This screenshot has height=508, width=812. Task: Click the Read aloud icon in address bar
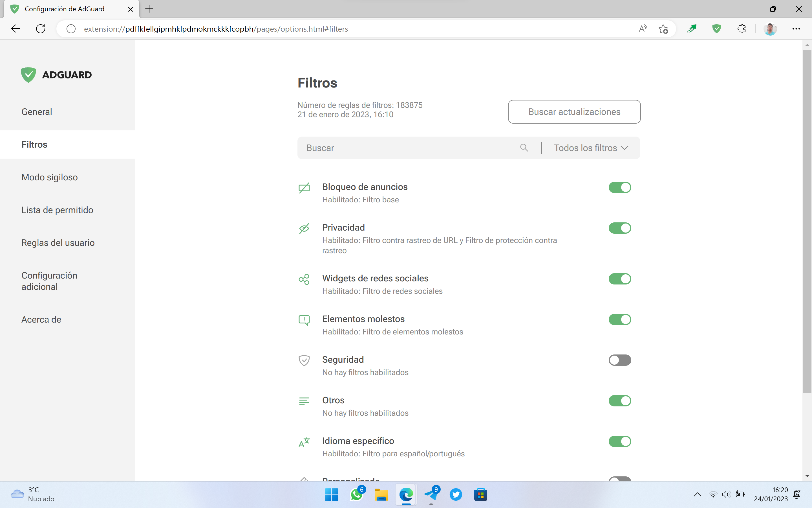tap(643, 29)
